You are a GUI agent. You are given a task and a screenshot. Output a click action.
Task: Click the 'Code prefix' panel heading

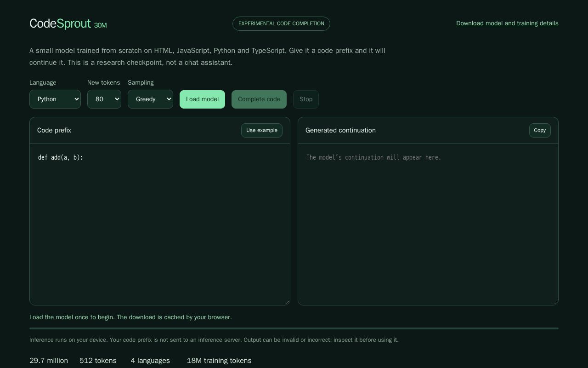pyautogui.click(x=54, y=130)
